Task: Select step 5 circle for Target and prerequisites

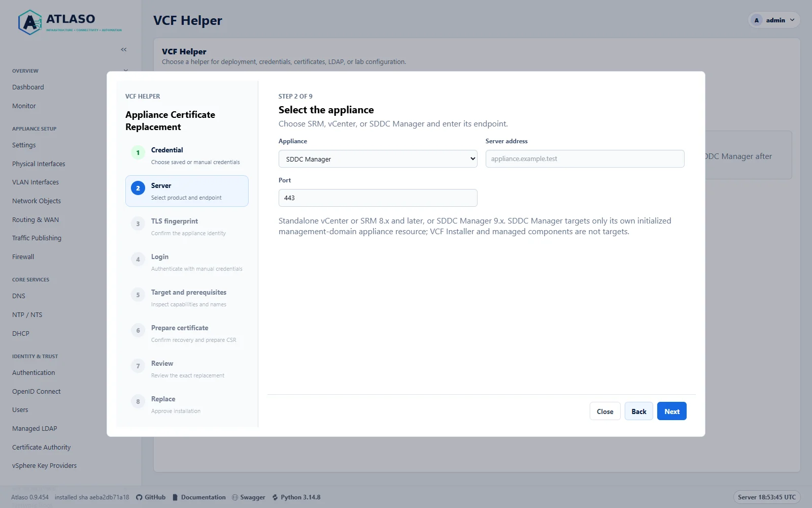Action: coord(138,295)
